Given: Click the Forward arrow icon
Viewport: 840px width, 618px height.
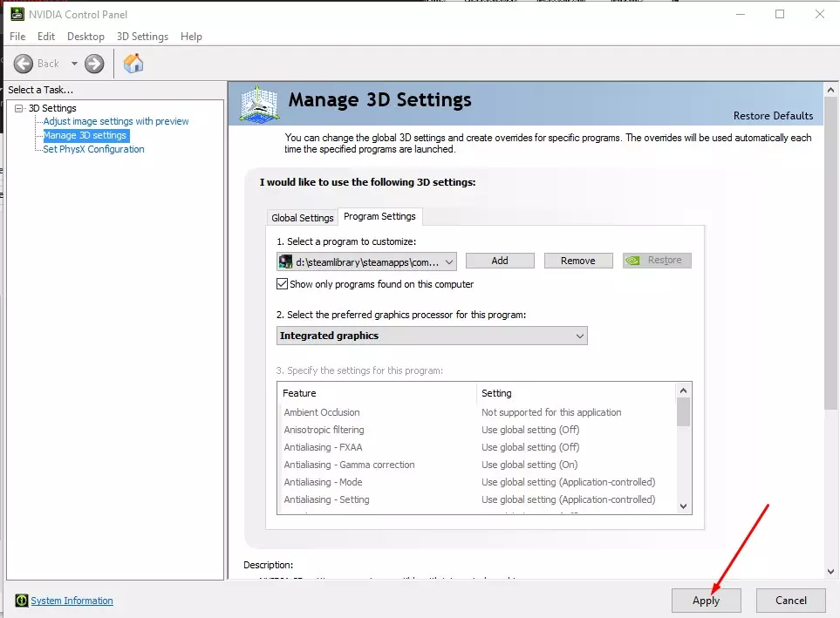Looking at the screenshot, I should [x=94, y=64].
